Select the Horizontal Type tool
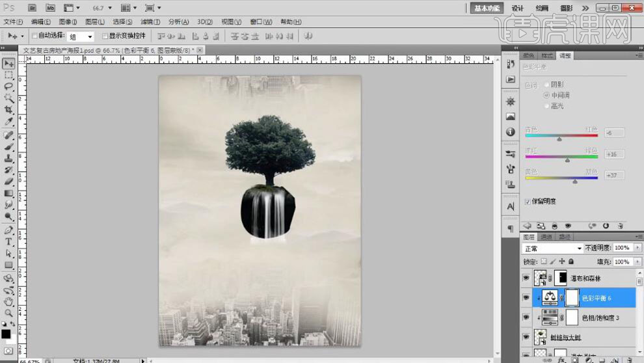 pyautogui.click(x=8, y=242)
